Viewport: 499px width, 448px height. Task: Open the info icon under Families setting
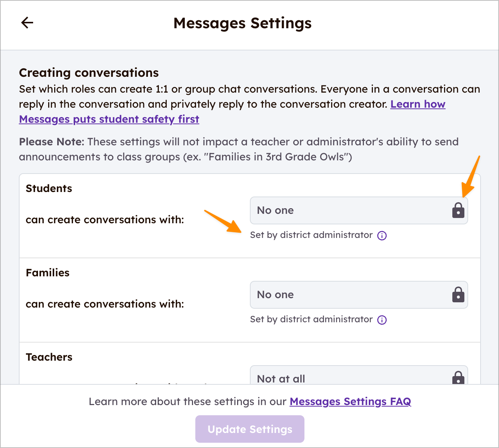(x=382, y=320)
